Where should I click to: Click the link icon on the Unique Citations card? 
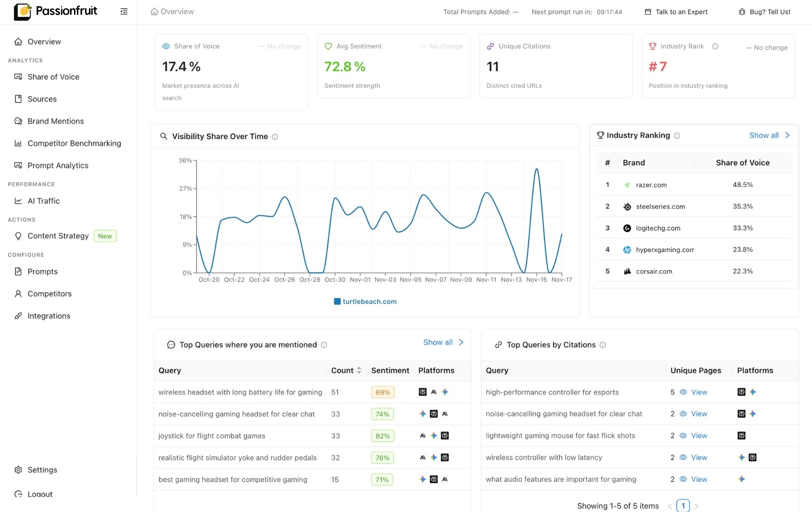tap(491, 46)
